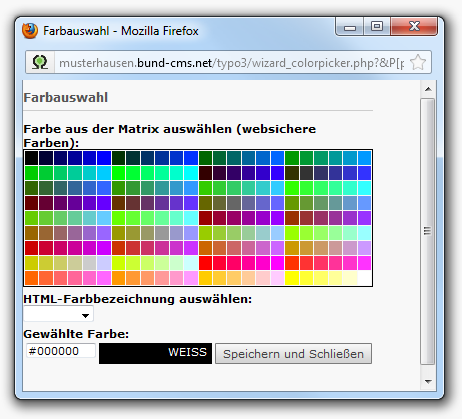Click the site identity icon in address bar
Image resolution: width=462 pixels, height=419 pixels.
(40, 62)
